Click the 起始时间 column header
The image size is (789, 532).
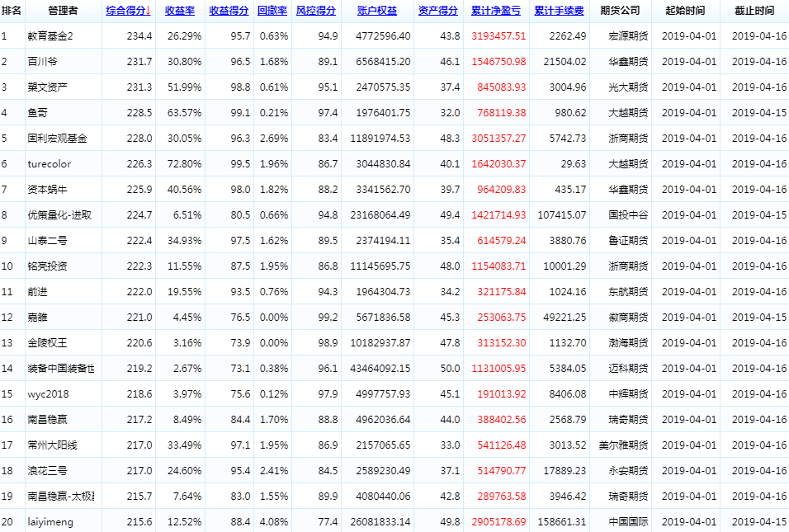click(685, 11)
